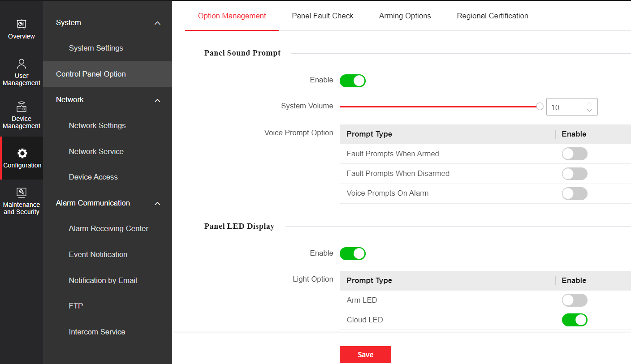This screenshot has height=364, width=631.
Task: Click the System Volume slider handle
Action: [x=540, y=107]
